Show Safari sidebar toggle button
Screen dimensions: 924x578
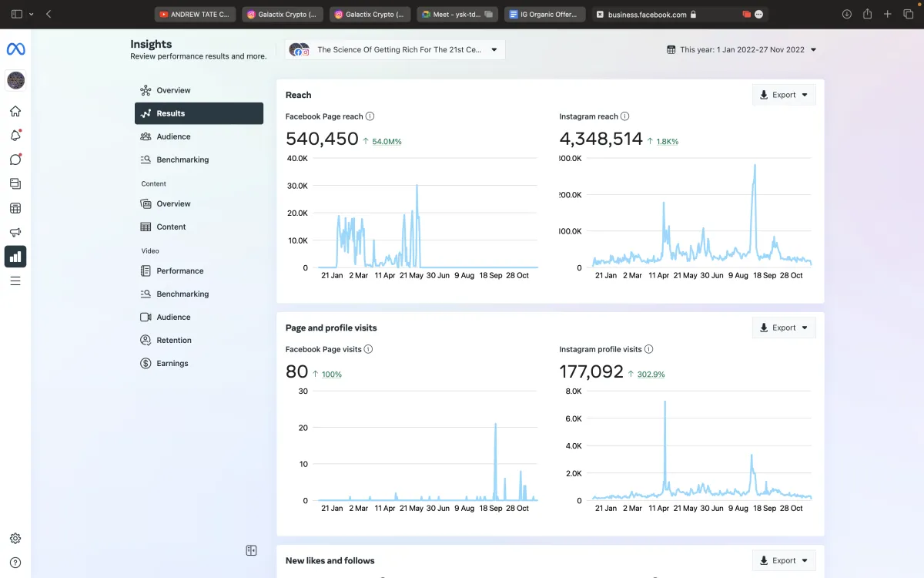(17, 14)
